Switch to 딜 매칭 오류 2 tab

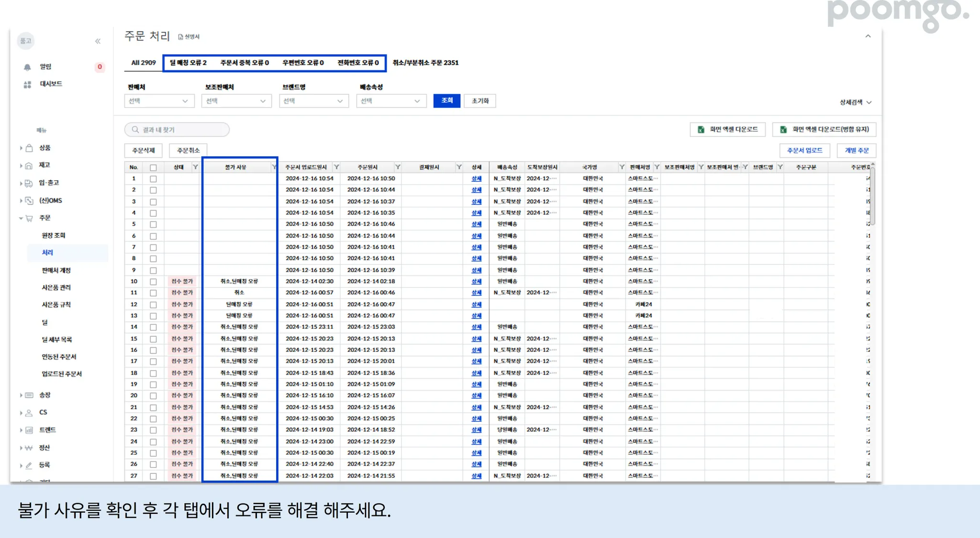(189, 63)
